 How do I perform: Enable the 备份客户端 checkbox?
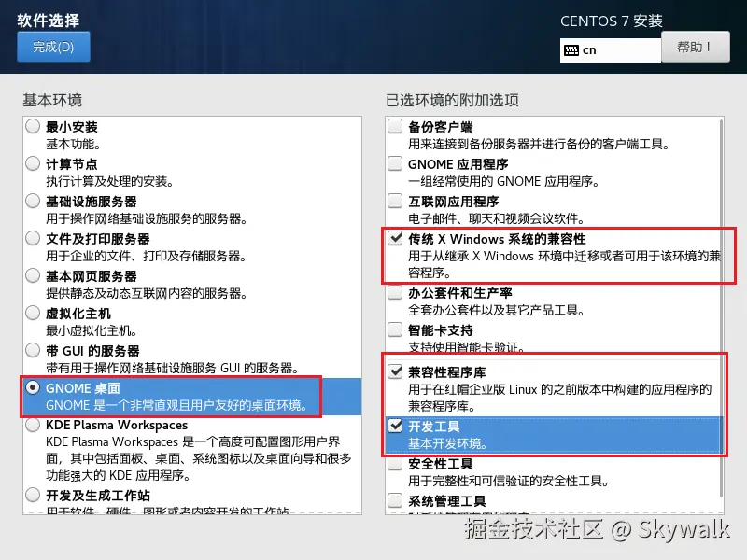coord(395,126)
